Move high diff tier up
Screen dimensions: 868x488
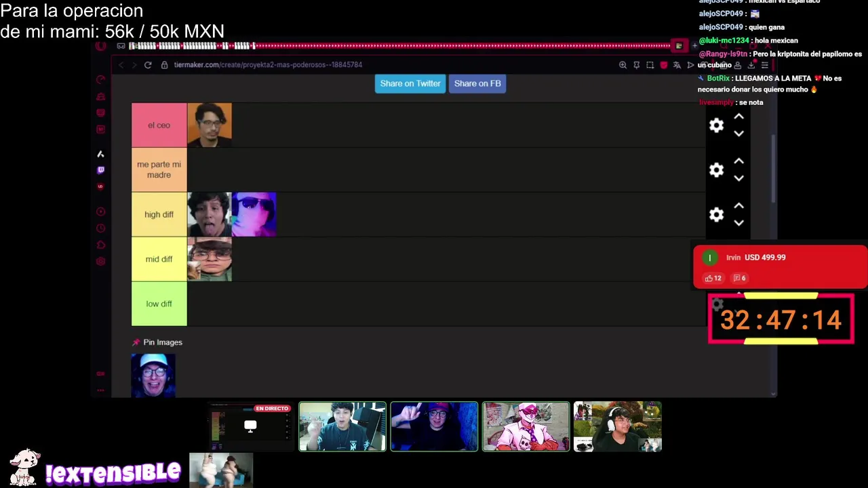pos(739,206)
